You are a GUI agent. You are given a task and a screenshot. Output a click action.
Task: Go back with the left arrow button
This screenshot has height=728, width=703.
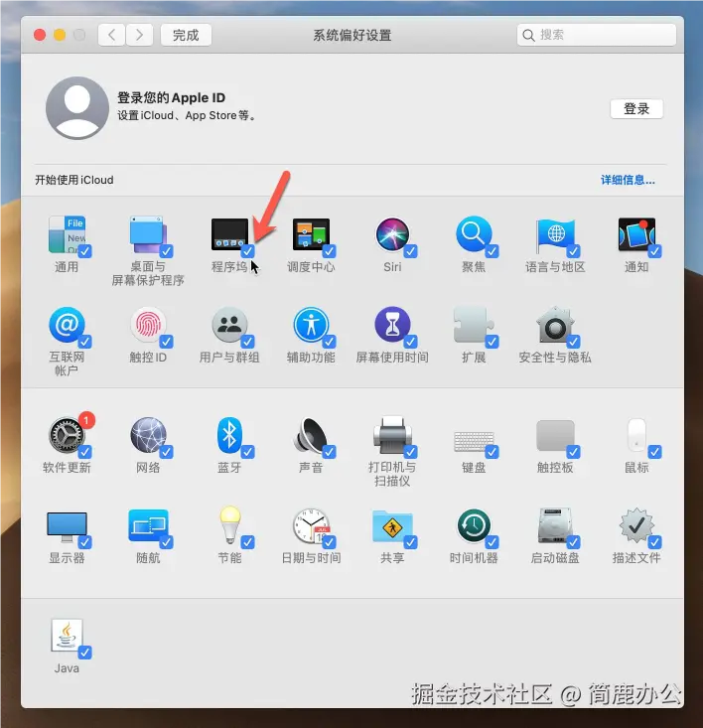[111, 35]
